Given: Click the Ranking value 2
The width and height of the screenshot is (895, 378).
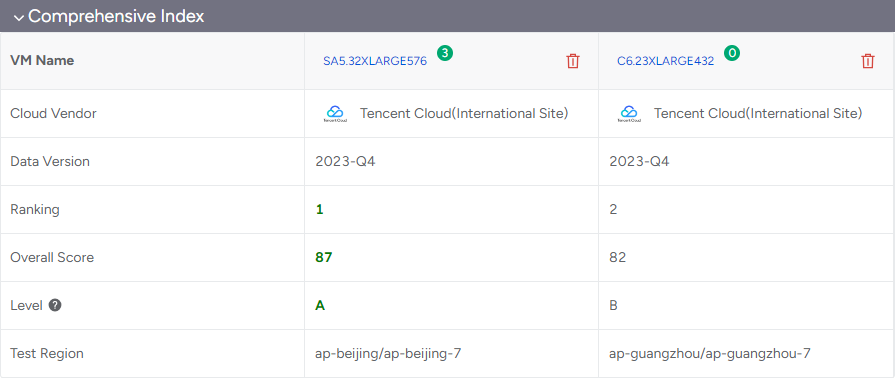Looking at the screenshot, I should click(x=613, y=210).
